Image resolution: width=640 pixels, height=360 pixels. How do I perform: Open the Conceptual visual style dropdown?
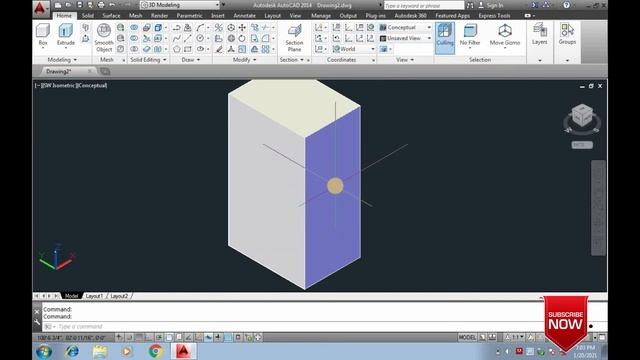[405, 27]
